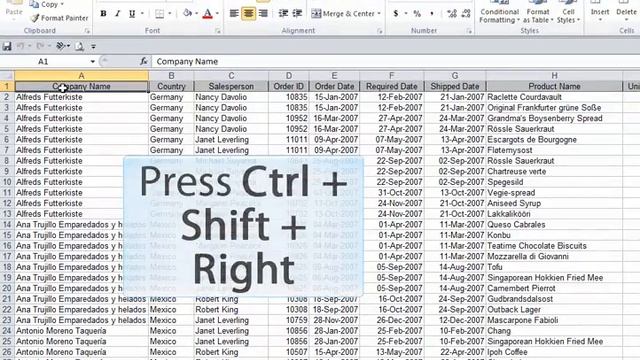Select the Ipoh Coffee cell

(554, 352)
